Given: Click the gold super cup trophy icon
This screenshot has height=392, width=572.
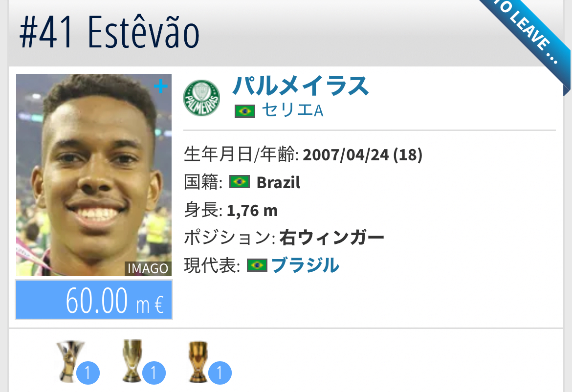Looking at the screenshot, I should [x=133, y=361].
